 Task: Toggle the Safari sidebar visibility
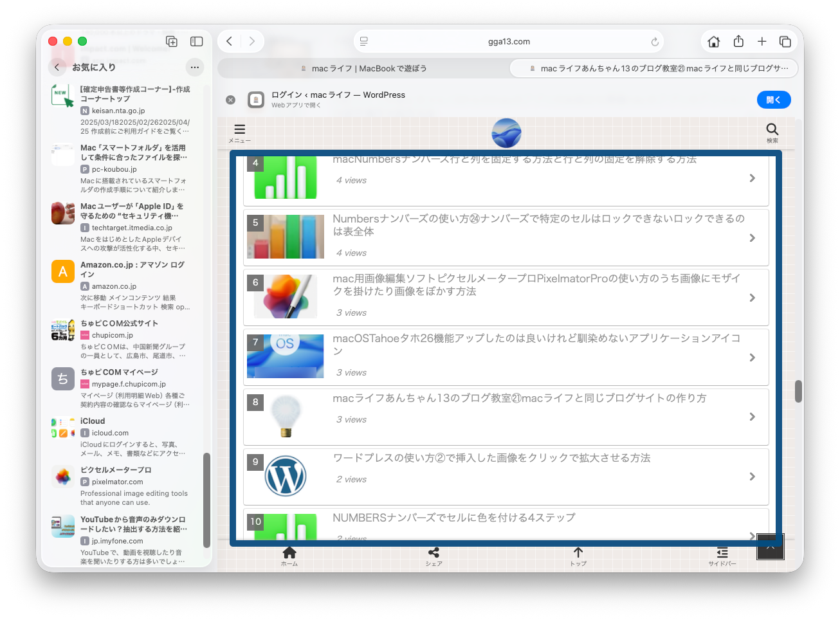[197, 42]
